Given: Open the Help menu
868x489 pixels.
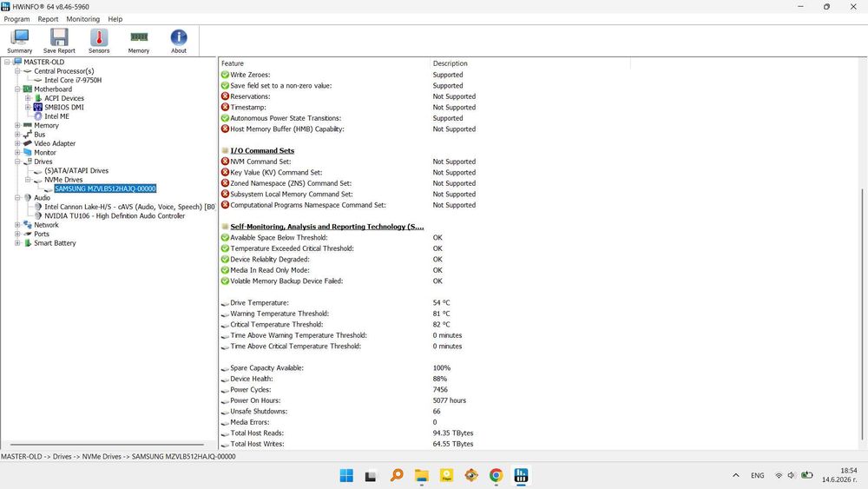Looking at the screenshot, I should point(115,19).
